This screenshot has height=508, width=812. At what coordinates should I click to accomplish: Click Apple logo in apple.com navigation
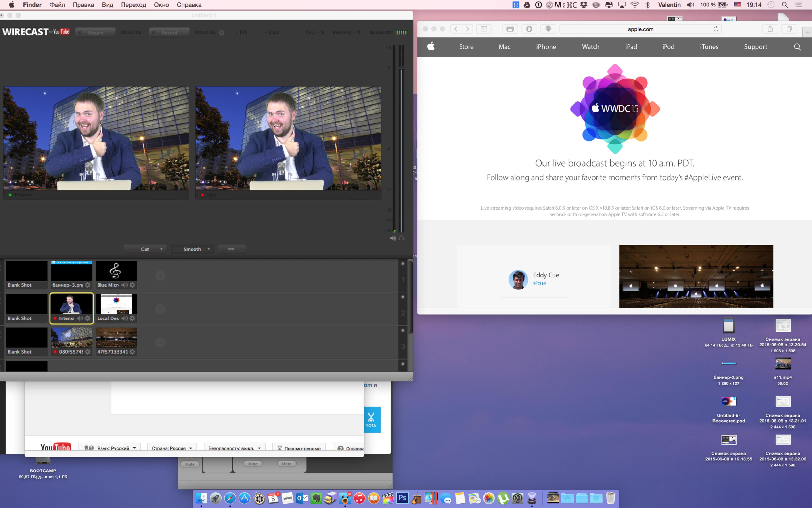(431, 46)
